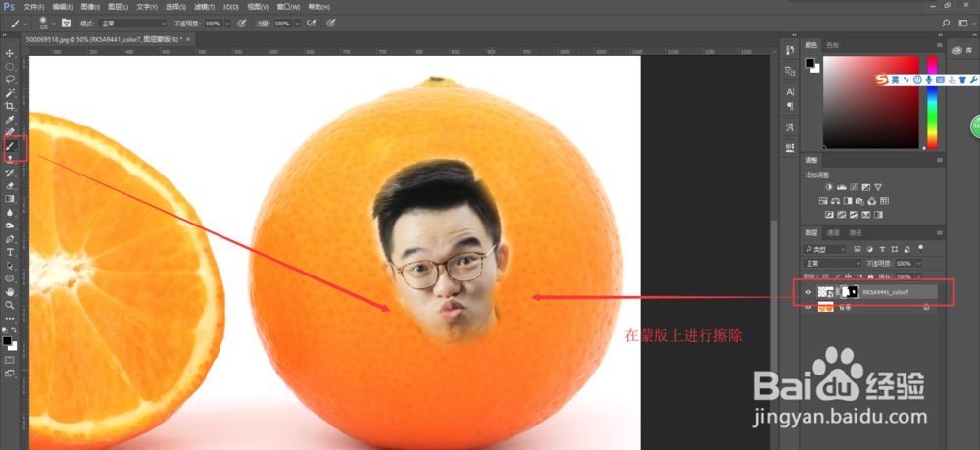Screen dimensions: 980x450
Task: Click the background layer thumbnail
Action: click(825, 307)
